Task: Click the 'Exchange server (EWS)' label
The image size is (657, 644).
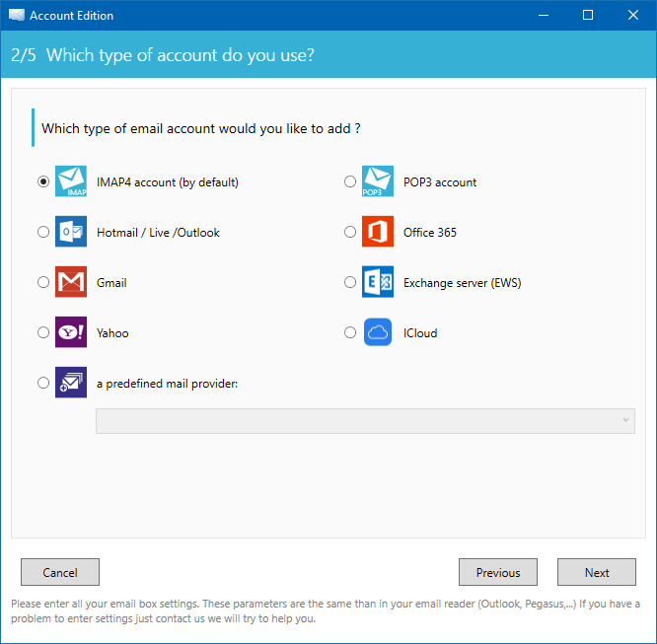Action: point(462,283)
